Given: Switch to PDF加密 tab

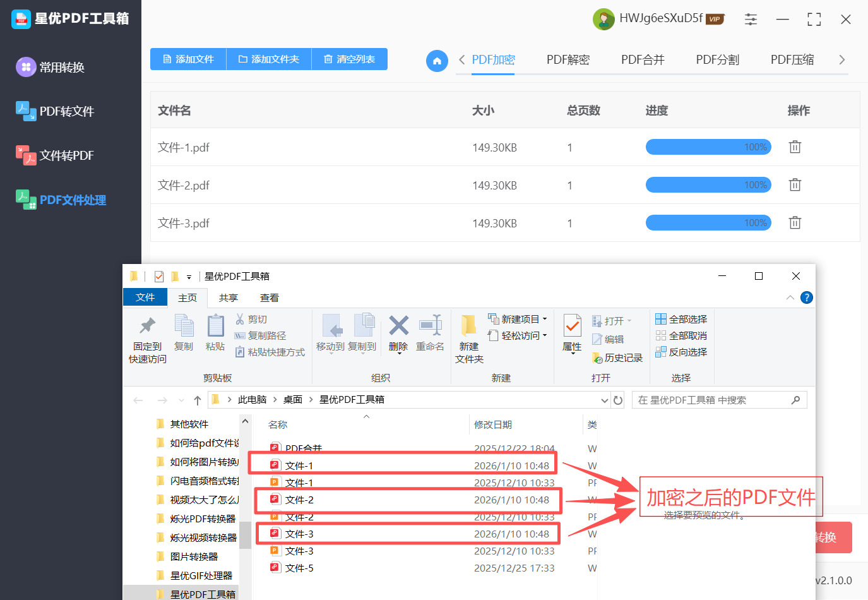Looking at the screenshot, I should click(493, 60).
